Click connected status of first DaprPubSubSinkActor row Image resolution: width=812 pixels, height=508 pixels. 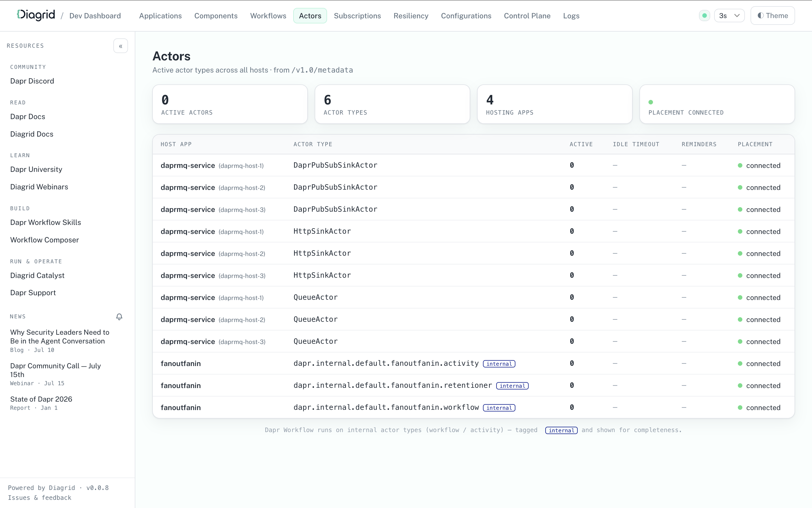(x=759, y=165)
